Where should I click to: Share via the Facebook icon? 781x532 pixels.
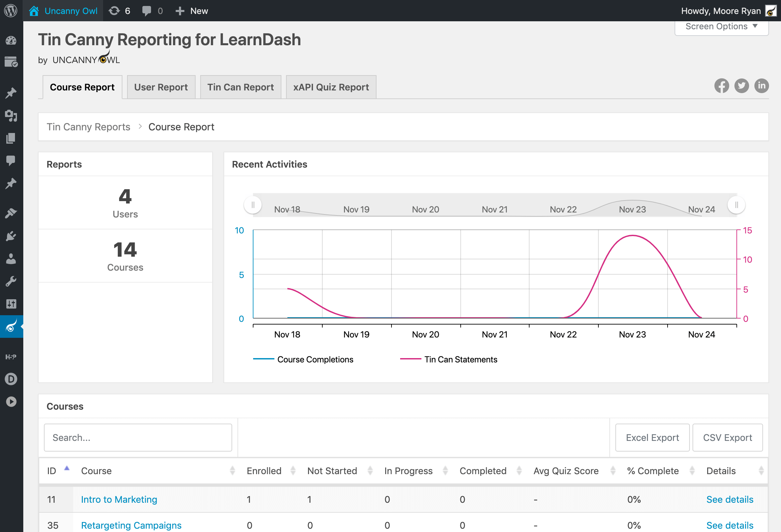click(x=721, y=86)
